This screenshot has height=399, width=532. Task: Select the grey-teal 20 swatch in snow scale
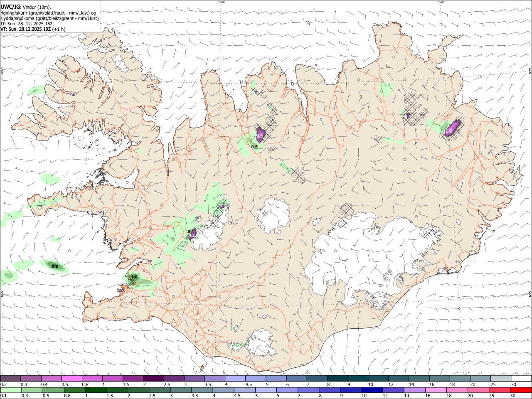481,379
